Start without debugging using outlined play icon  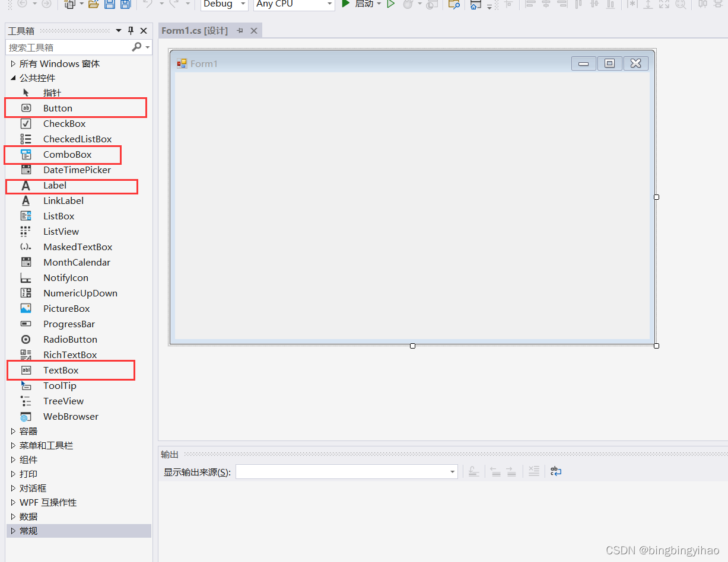pos(391,4)
